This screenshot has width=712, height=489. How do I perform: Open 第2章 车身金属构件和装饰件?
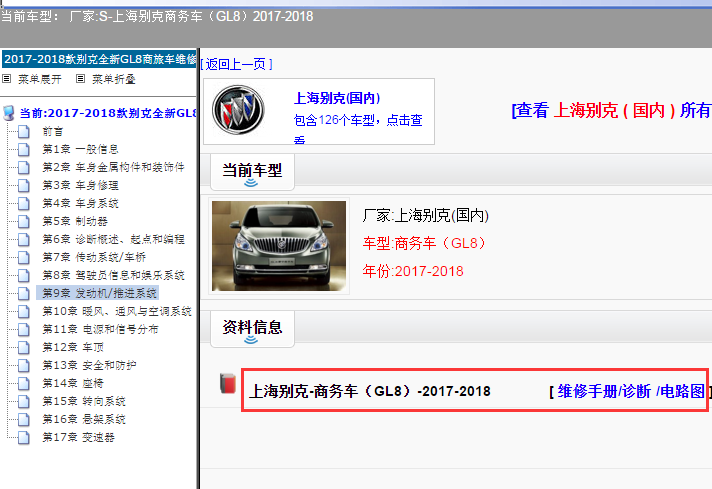pos(113,168)
